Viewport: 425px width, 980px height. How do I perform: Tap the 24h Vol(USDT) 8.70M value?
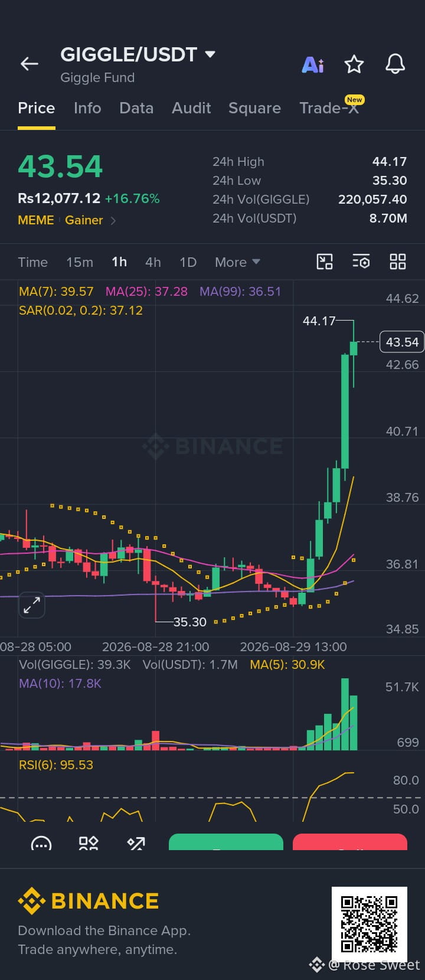pos(388,218)
